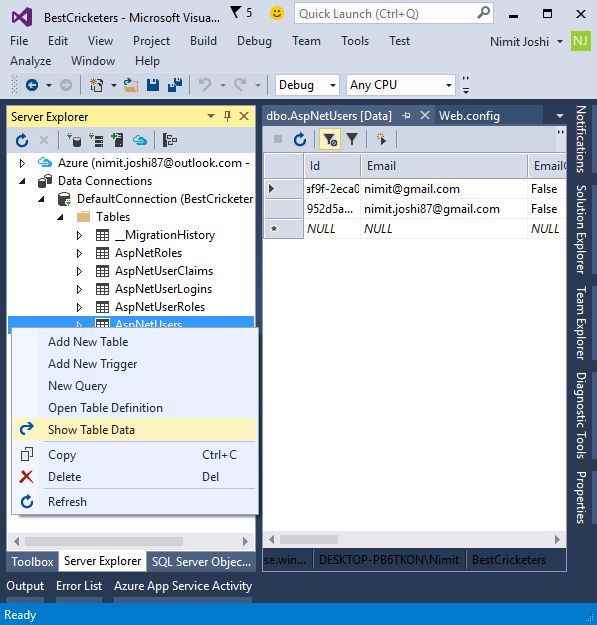597x625 pixels.
Task: Click Connect to Database icon in Server Explorer
Action: (x=74, y=140)
